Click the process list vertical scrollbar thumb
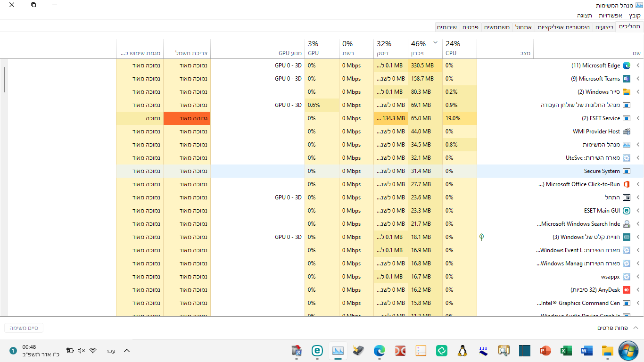Viewport: 644px width, 362px height. point(5,80)
